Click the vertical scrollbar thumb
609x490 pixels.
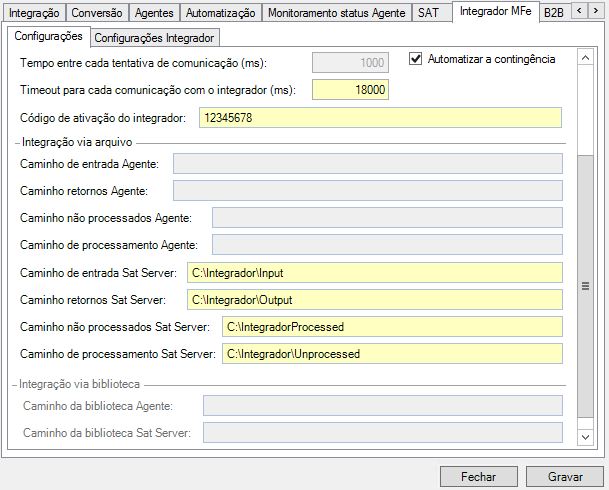coord(585,285)
